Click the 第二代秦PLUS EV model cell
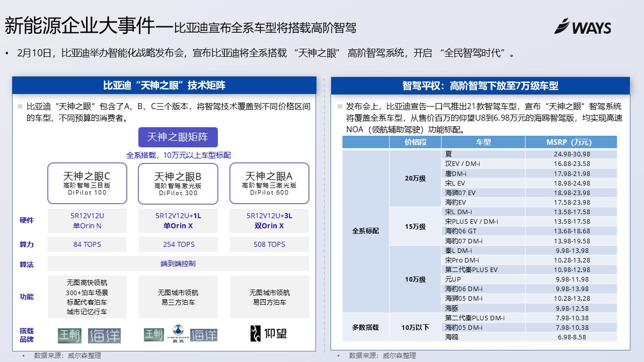 tap(484, 269)
